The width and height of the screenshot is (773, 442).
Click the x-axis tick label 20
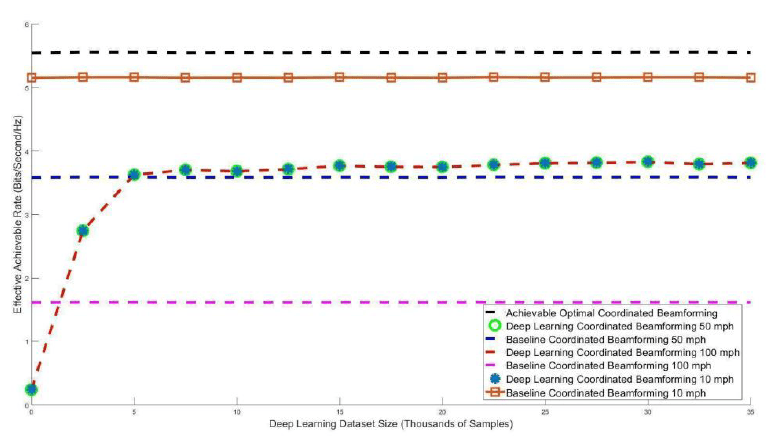(442, 411)
